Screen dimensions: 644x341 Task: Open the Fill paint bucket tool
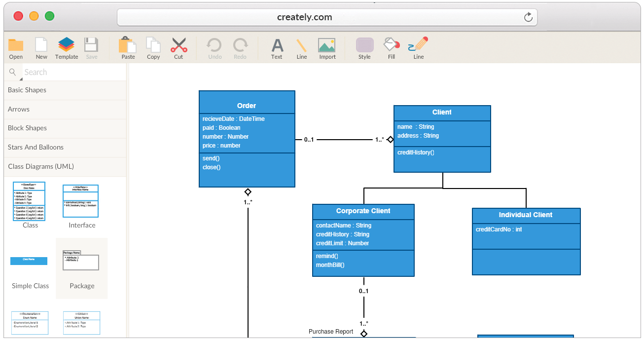[392, 46]
